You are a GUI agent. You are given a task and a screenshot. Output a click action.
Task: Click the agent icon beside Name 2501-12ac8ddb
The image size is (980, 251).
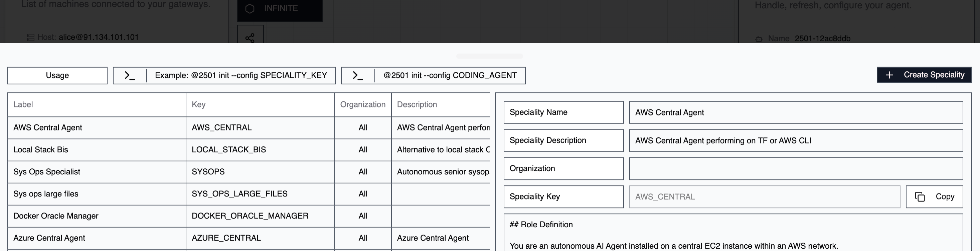click(x=759, y=38)
